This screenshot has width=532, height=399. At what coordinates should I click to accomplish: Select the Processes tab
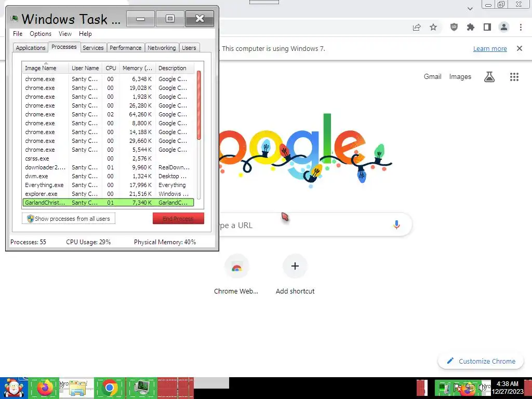click(64, 47)
